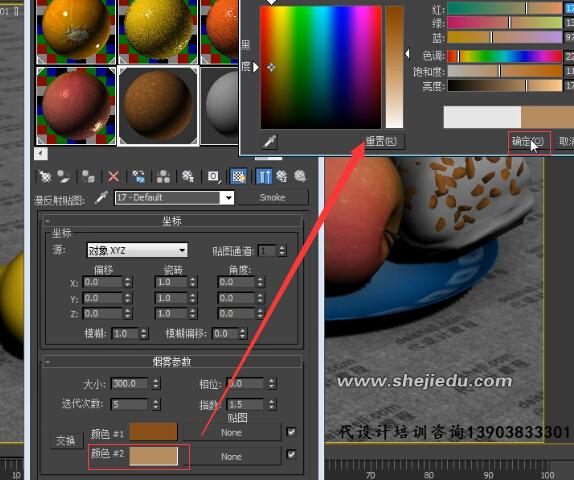Pick material from object with the eyedropper
Image resolution: width=574 pixels, height=480 pixels.
[101, 198]
